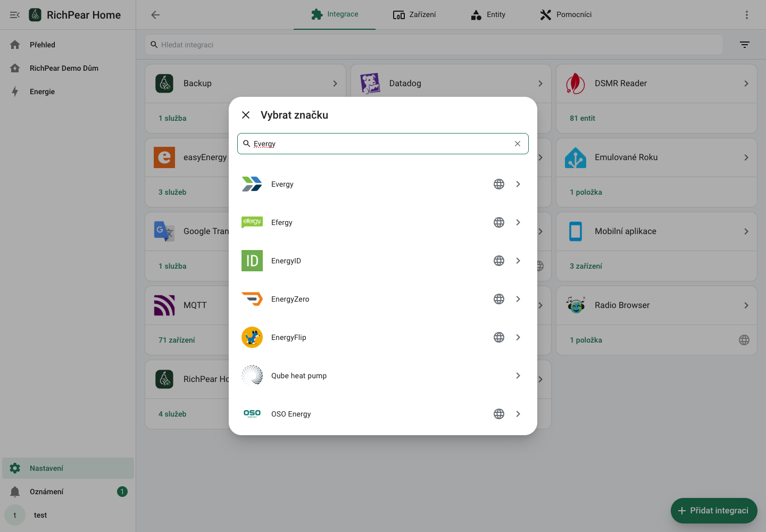Click the OSO Energy logo
The image size is (766, 532).
coord(252,414)
